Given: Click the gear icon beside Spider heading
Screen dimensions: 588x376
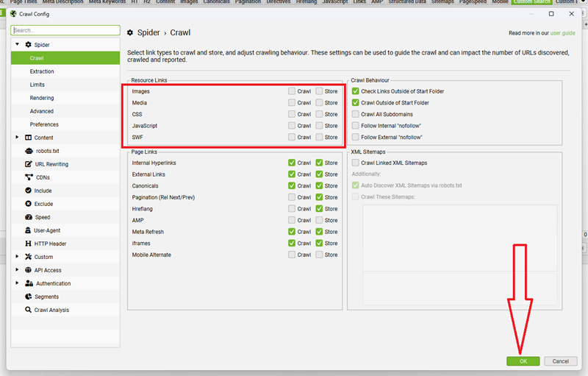Looking at the screenshot, I should 130,32.
